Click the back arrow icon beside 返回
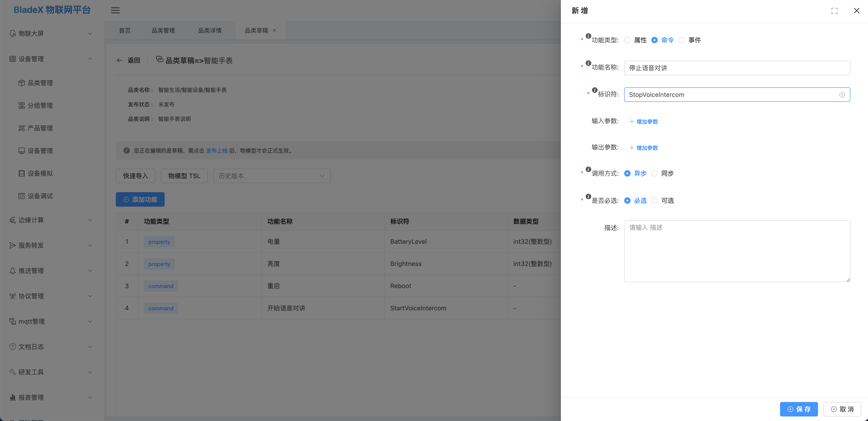The width and height of the screenshot is (868, 421). [x=119, y=60]
